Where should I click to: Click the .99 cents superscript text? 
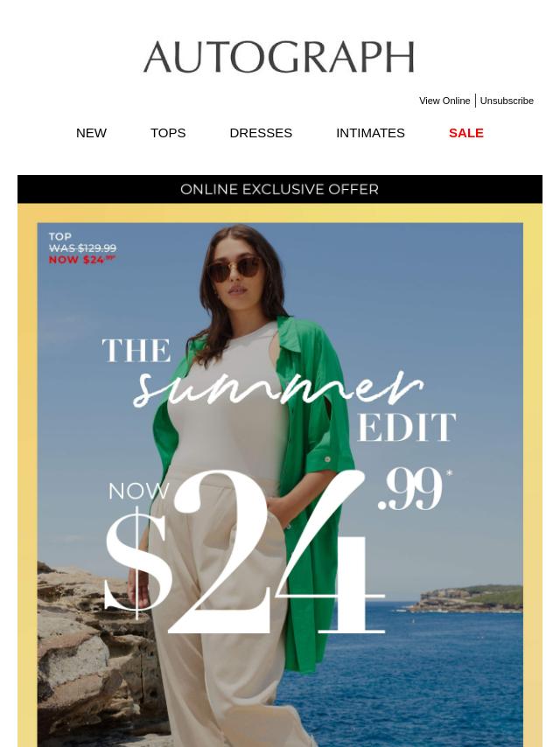[412, 488]
